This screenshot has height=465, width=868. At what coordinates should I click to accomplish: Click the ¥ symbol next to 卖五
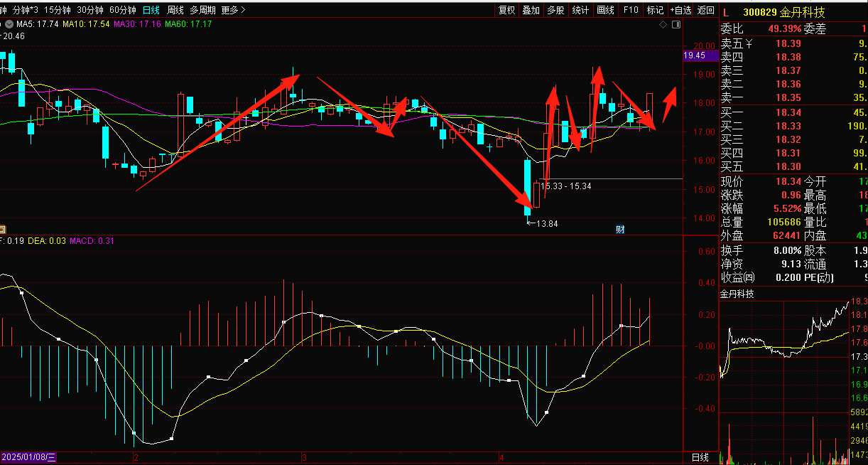tap(747, 43)
